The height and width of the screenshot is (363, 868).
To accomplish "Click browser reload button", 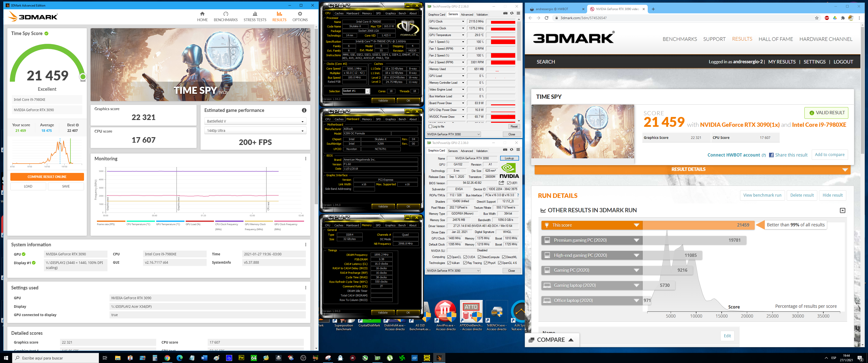I will coord(547,18).
